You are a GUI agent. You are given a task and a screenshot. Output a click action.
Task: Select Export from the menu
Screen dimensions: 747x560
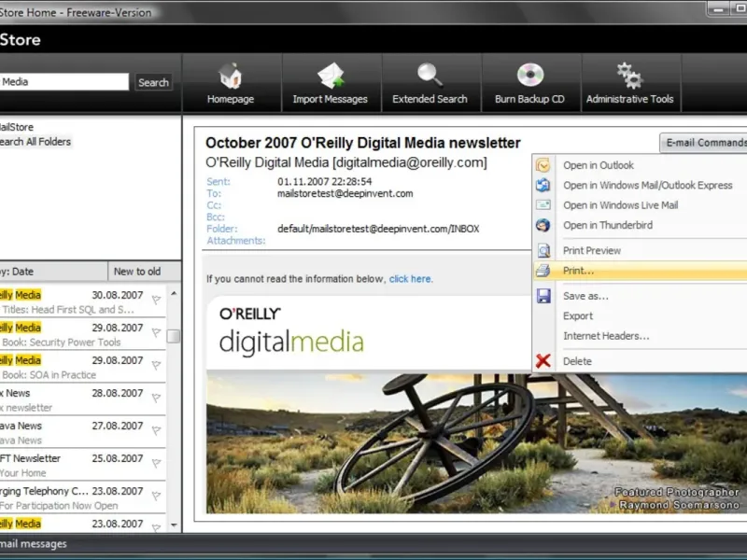click(578, 315)
